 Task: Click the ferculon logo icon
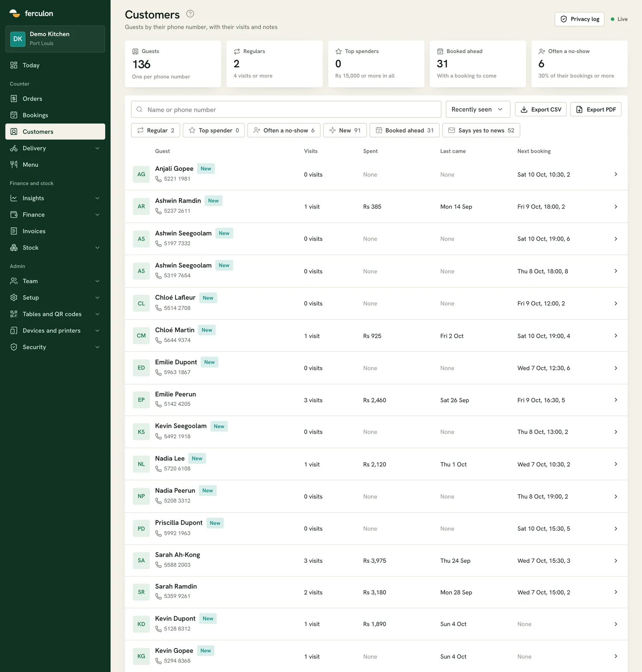[15, 13]
